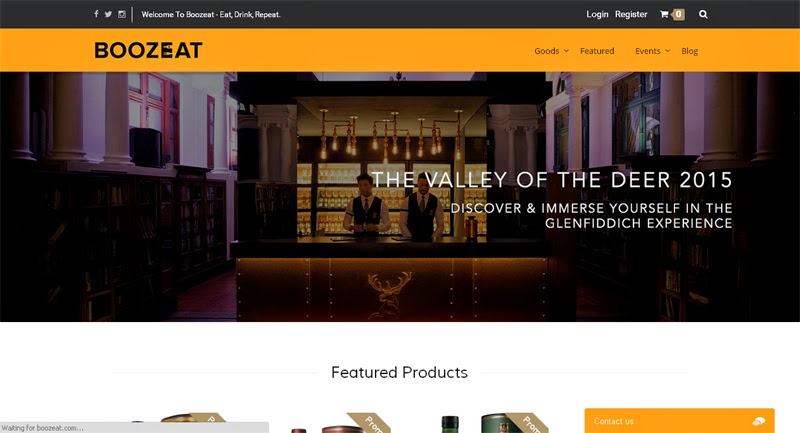Open the Events menu item
Image resolution: width=800 pixels, height=433 pixels.
tap(647, 51)
